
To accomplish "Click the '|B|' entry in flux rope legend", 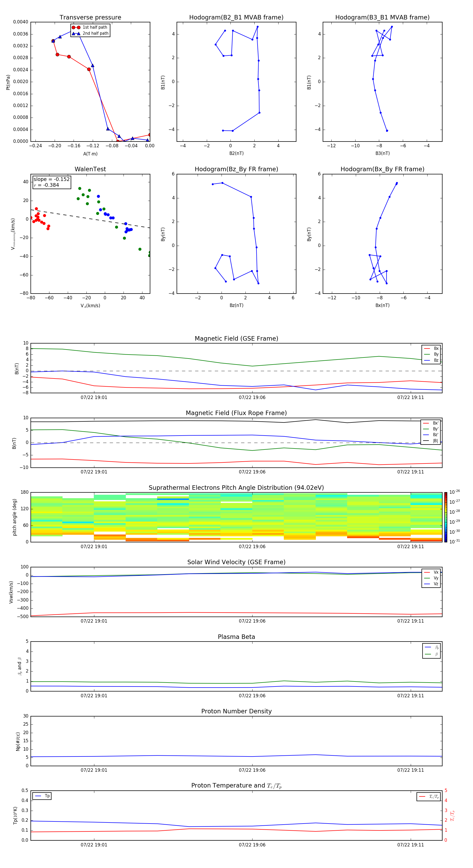I will 431,441.
